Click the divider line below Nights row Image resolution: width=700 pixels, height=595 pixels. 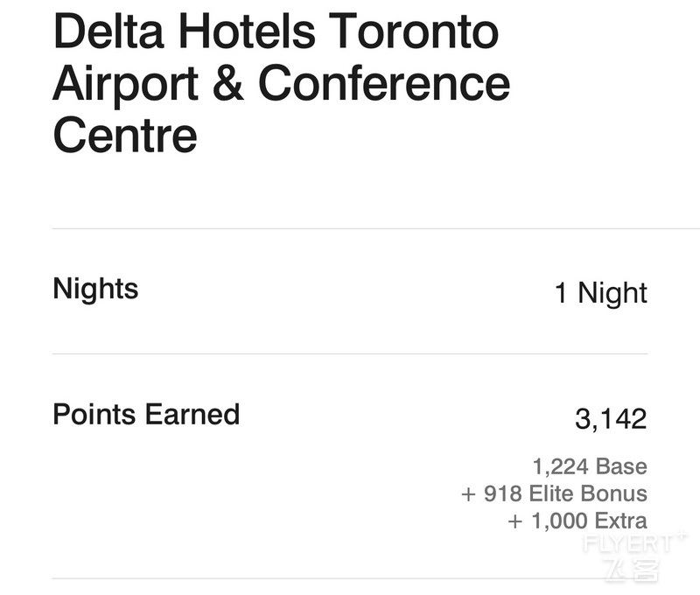(x=350, y=354)
